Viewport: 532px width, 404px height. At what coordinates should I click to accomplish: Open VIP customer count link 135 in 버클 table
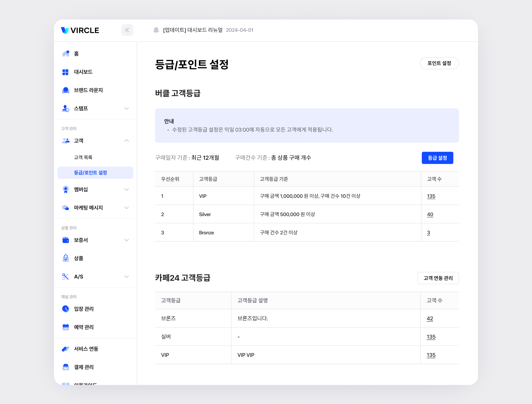[431, 196]
